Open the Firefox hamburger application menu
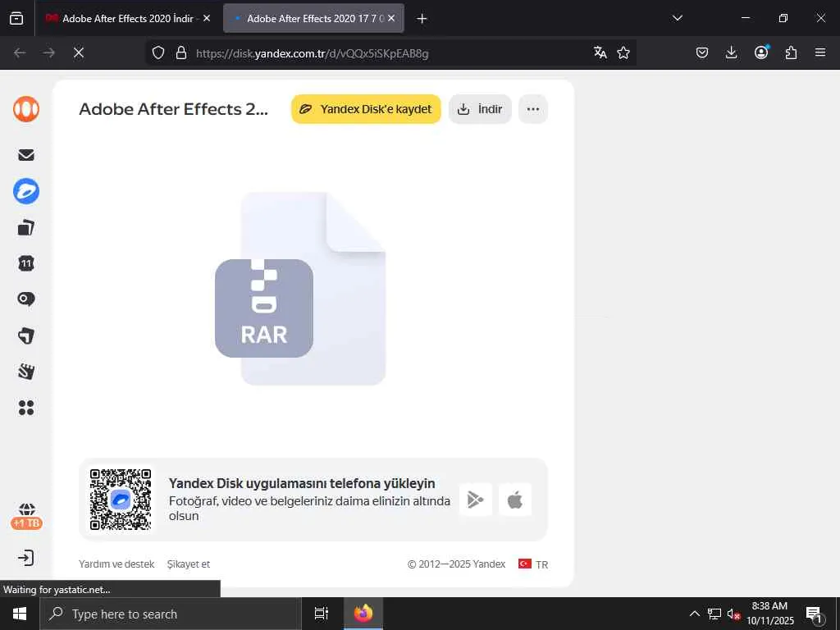Image resolution: width=840 pixels, height=630 pixels. click(820, 52)
